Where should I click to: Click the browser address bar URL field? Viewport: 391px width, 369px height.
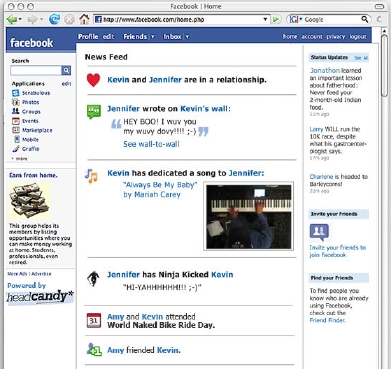click(x=182, y=20)
